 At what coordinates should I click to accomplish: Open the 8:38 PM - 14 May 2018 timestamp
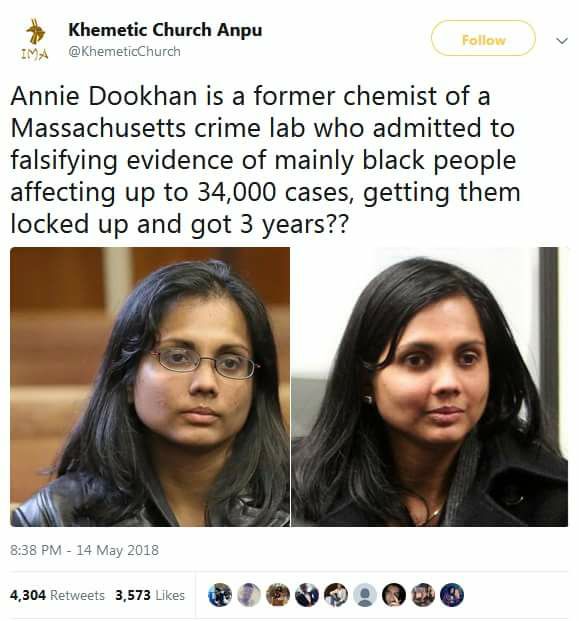tap(84, 550)
